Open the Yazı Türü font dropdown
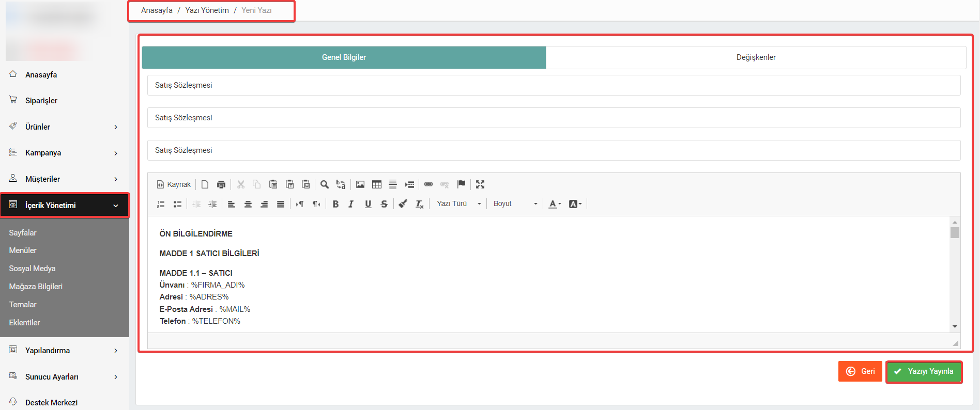Screen dimensions: 980x410 pyautogui.click(x=458, y=204)
